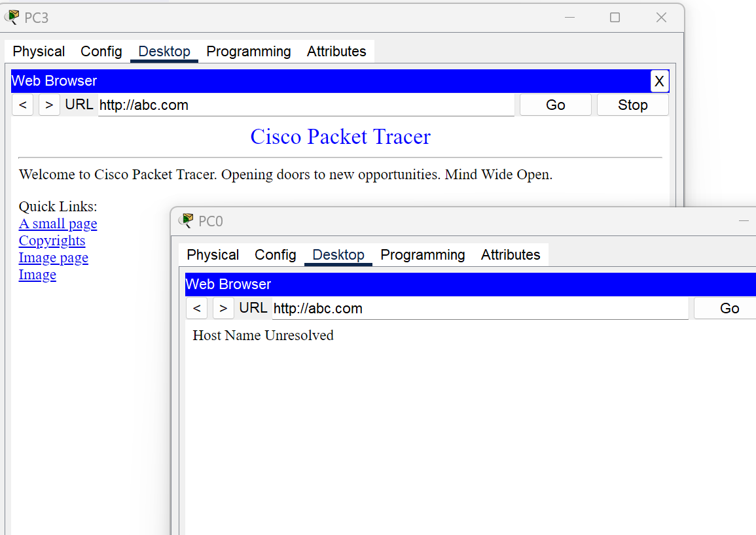The image size is (756, 535).
Task: Open the Attributes tab in PC0 window
Action: (511, 254)
